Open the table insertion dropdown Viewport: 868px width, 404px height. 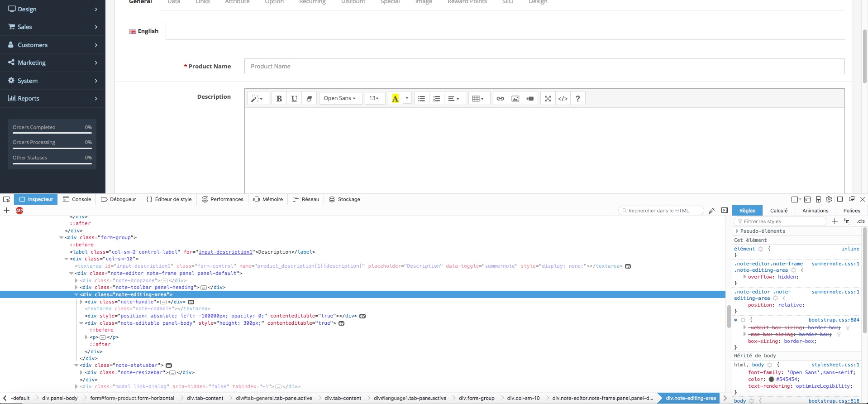tap(479, 98)
